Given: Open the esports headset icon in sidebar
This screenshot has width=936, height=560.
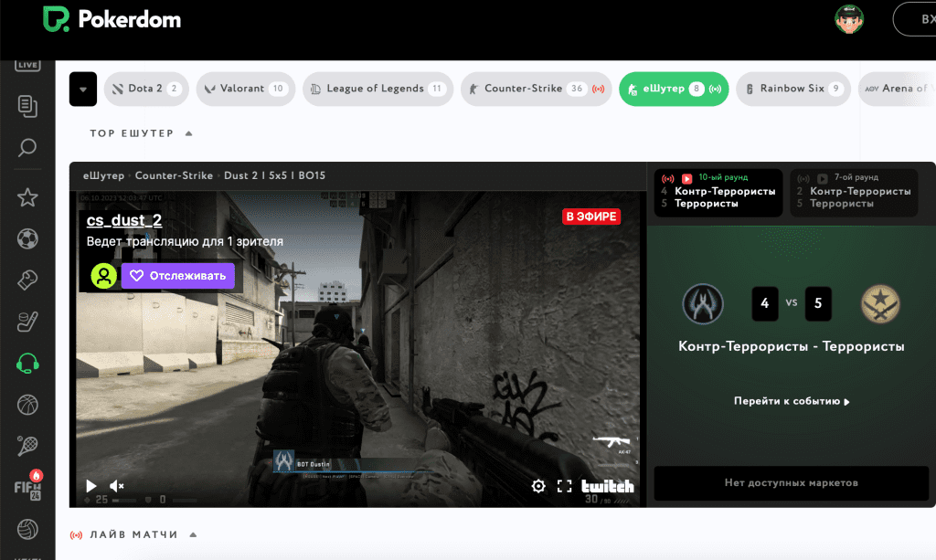Looking at the screenshot, I should tap(27, 363).
